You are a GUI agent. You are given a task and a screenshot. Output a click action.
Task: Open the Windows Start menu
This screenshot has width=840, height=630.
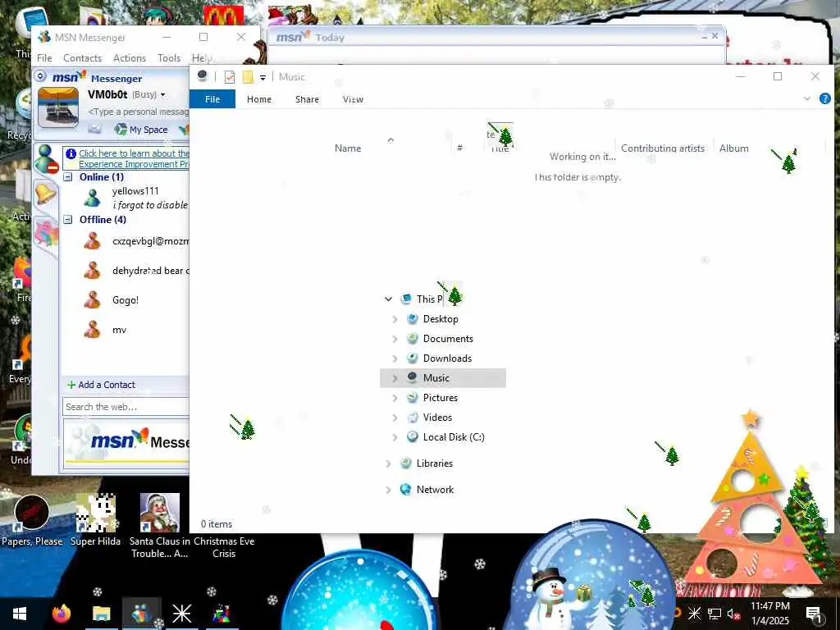pyautogui.click(x=20, y=614)
